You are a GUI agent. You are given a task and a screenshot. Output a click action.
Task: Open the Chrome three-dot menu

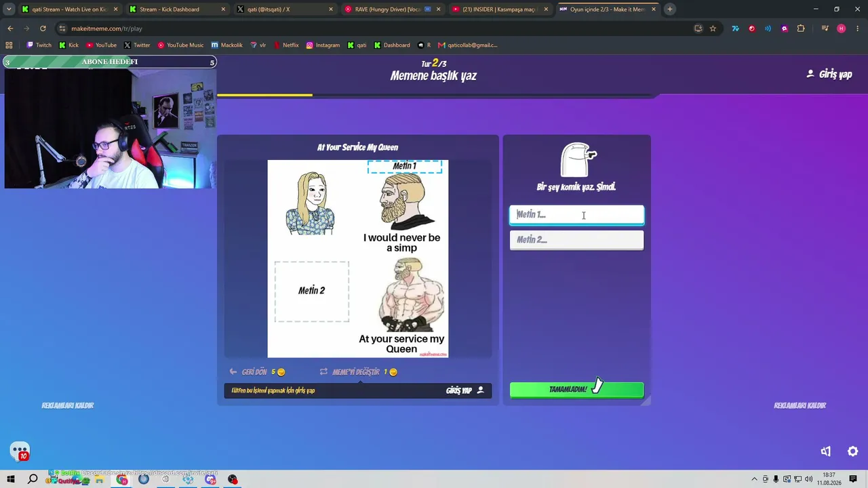tap(858, 28)
